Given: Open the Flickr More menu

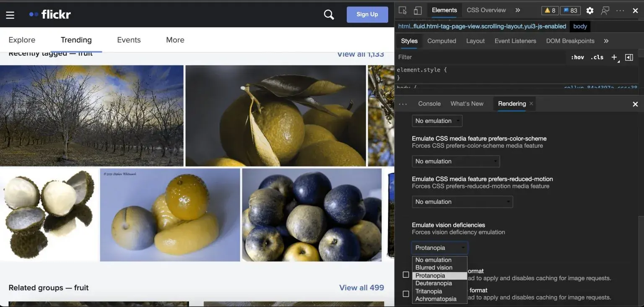Looking at the screenshot, I should tap(175, 40).
